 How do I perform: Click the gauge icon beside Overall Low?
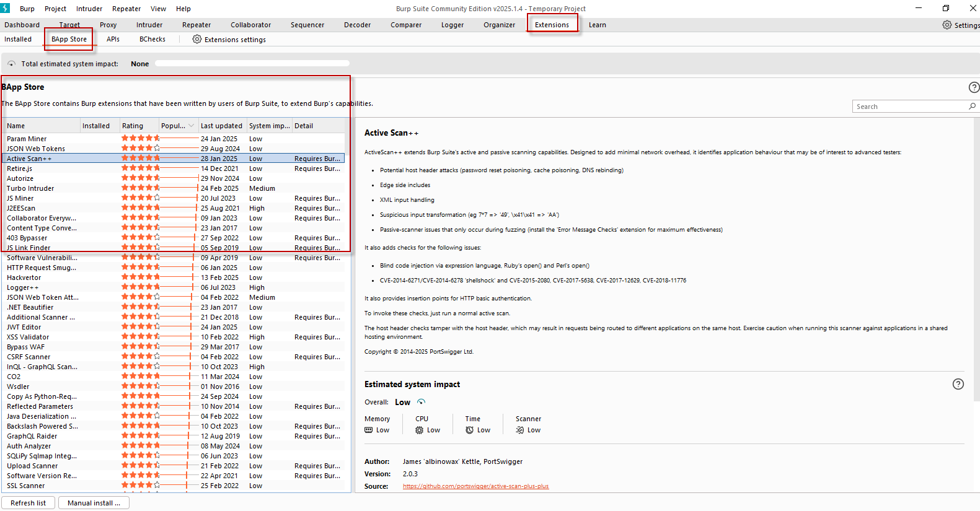pos(421,402)
